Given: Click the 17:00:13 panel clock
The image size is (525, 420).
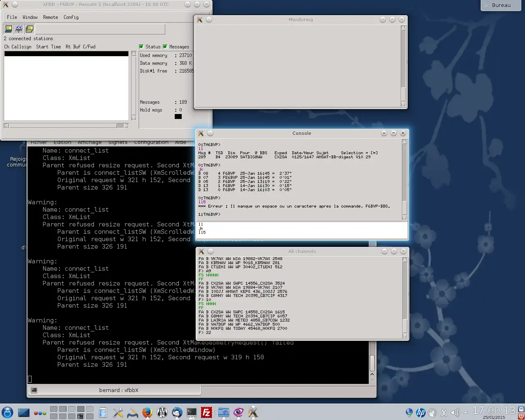Looking at the screenshot, I should coord(494,410).
